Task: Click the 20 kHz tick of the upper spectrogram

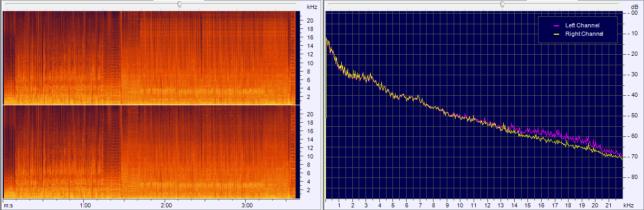Action: [x=311, y=21]
